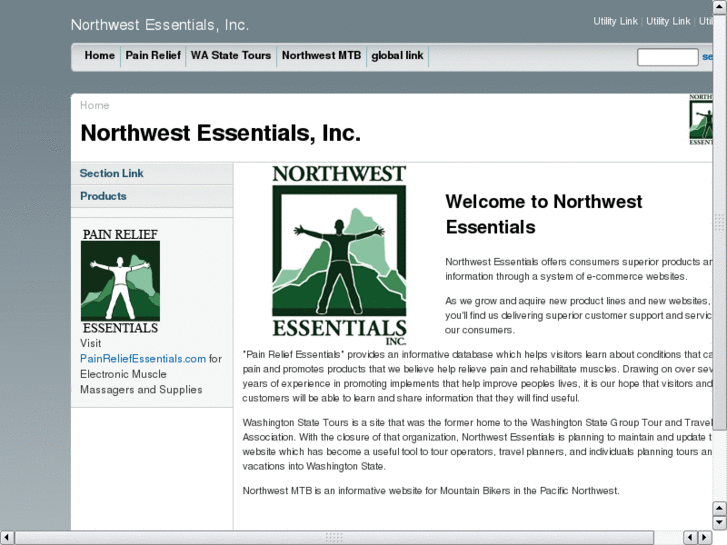Go to WA State Tours menu item
The height and width of the screenshot is (545, 727).
231,56
